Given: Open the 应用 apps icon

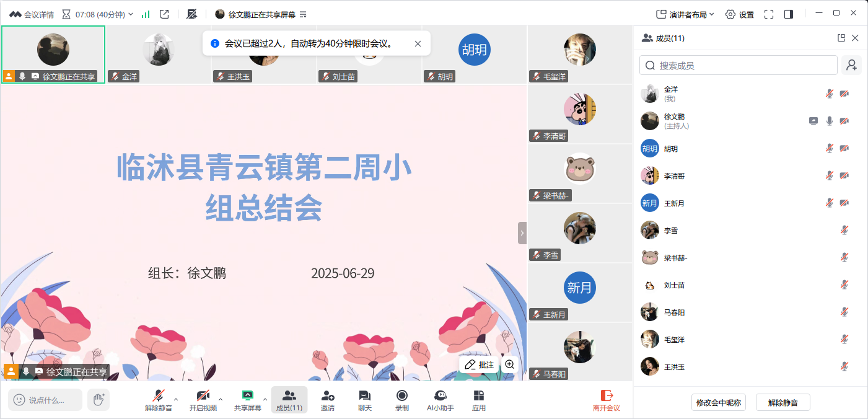Looking at the screenshot, I should point(478,400).
